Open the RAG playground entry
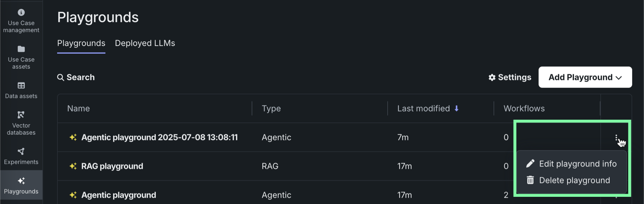644x204 pixels. (112, 166)
